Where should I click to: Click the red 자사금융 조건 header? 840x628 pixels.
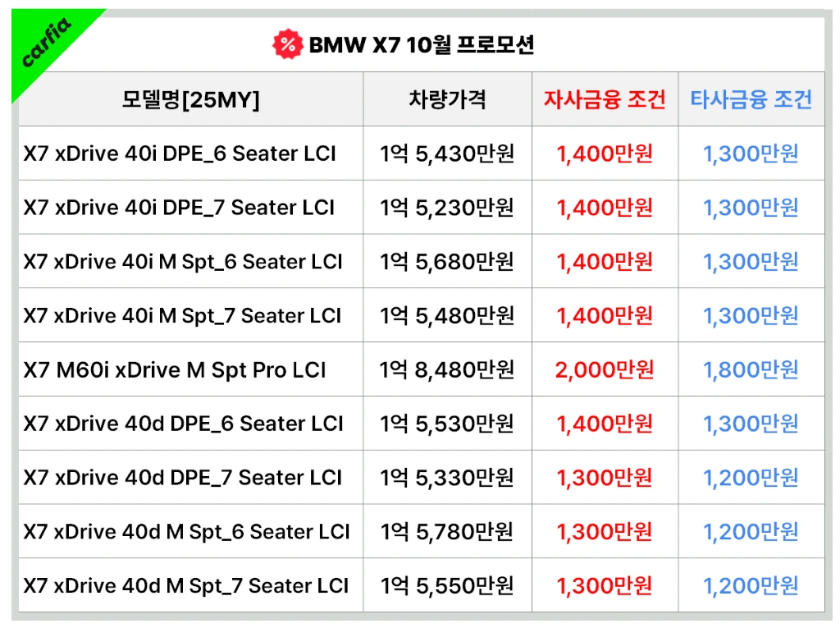pos(604,99)
